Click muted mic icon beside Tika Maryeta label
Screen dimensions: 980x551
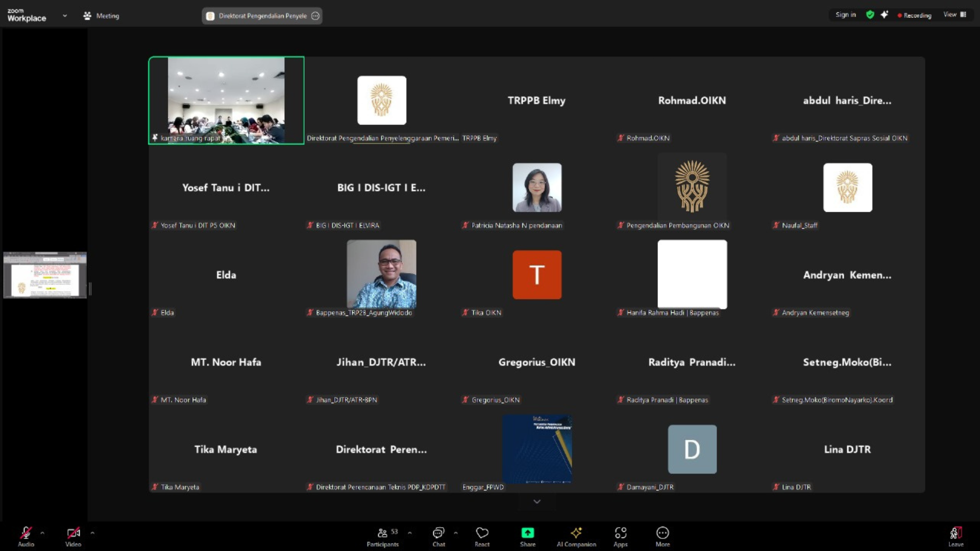coord(155,487)
